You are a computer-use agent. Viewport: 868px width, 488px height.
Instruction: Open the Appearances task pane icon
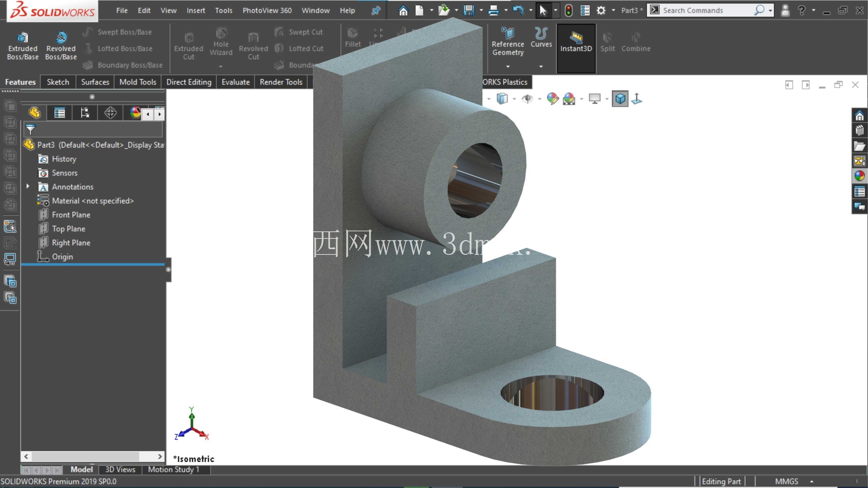[x=859, y=176]
